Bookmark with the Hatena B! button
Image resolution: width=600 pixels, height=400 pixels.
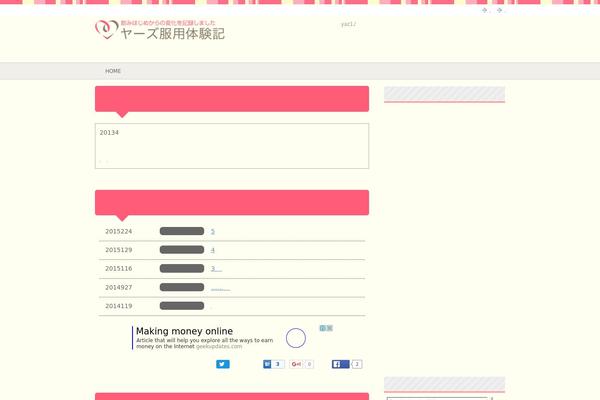(267, 364)
